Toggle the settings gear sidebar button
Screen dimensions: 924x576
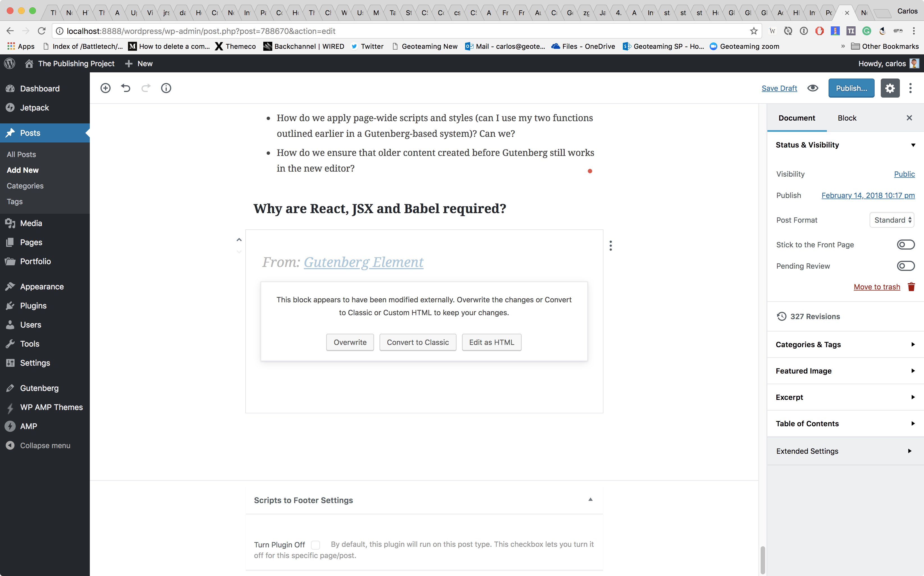point(889,88)
